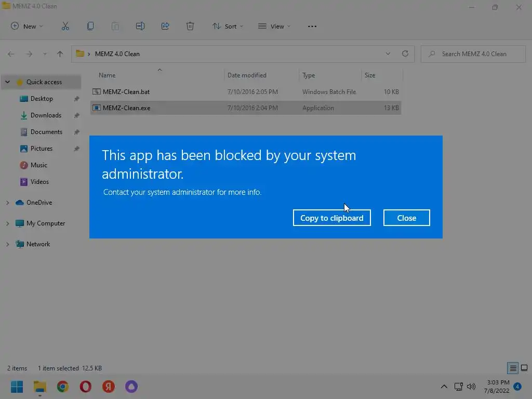Open recent locations chevron dropdown
This screenshot has height=399, width=532.
(45, 54)
